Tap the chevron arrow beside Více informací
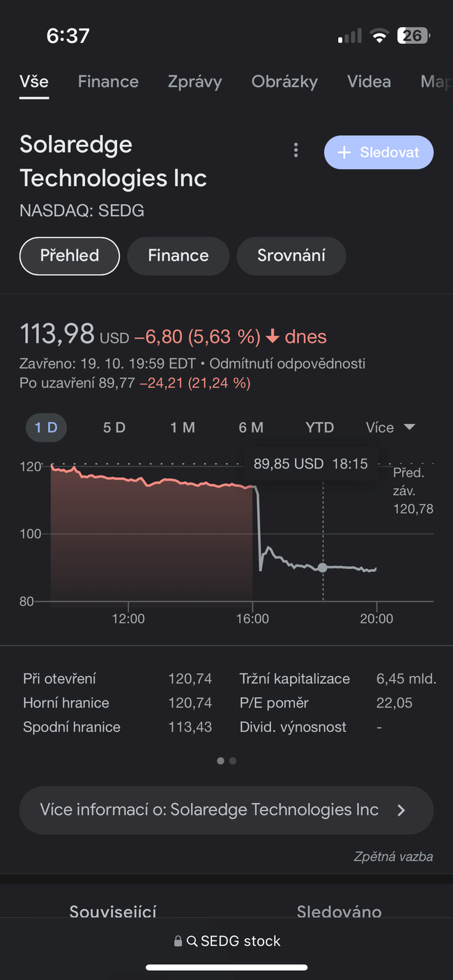453x980 pixels. click(x=401, y=810)
